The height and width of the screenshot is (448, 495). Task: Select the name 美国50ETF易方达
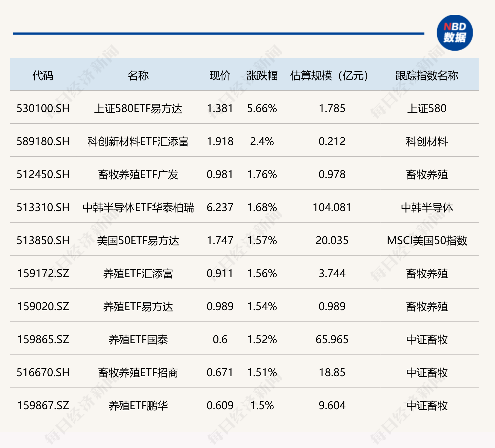(138, 241)
